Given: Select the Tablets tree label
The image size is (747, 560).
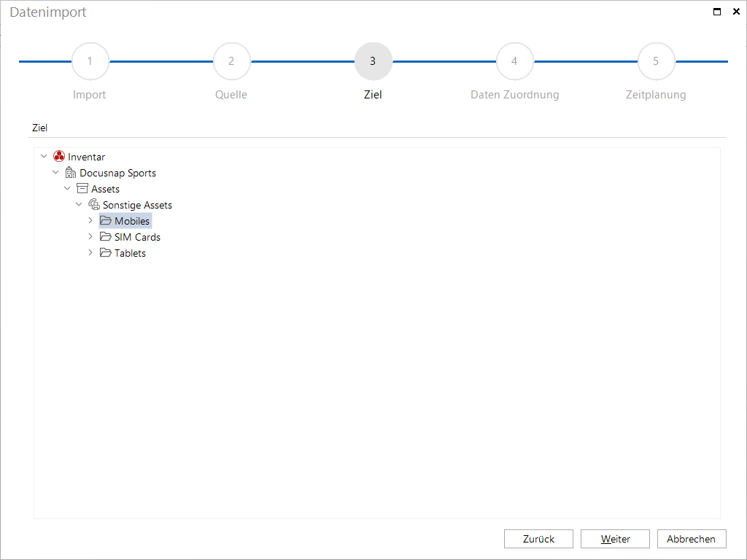Looking at the screenshot, I should tap(130, 253).
